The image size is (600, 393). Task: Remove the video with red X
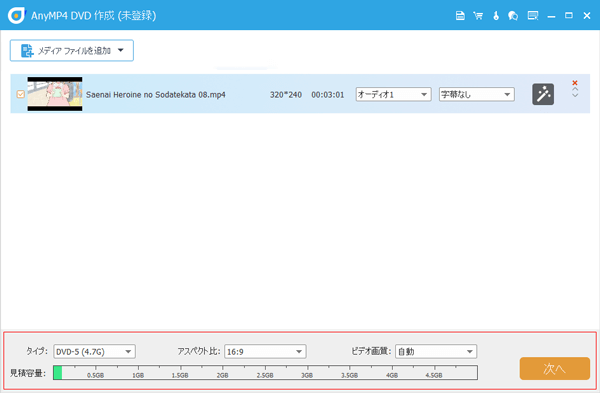[x=575, y=83]
